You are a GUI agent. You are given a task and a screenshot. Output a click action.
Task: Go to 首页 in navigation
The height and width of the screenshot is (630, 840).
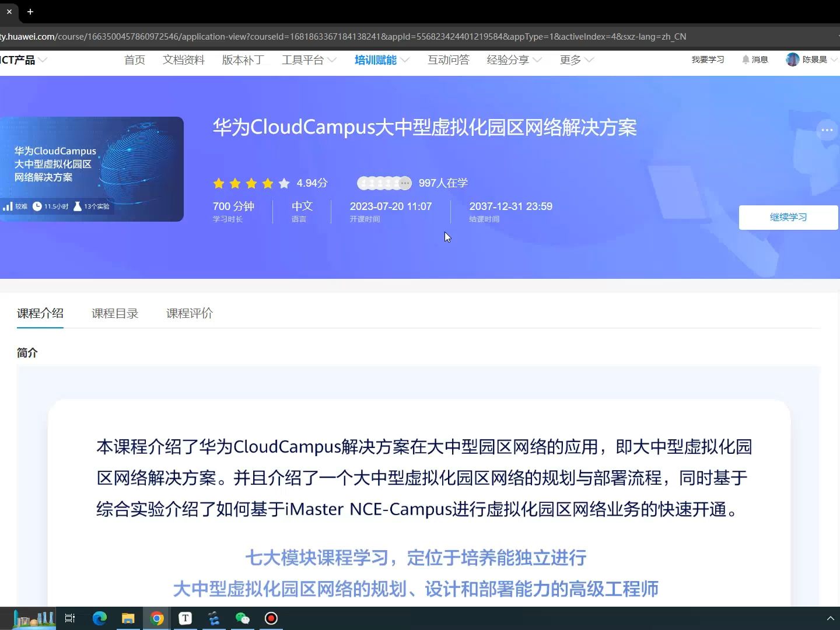coord(135,60)
